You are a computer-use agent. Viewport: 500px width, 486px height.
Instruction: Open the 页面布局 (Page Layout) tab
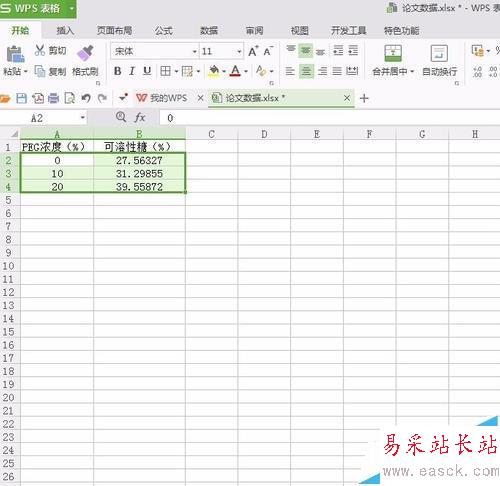[x=114, y=31]
